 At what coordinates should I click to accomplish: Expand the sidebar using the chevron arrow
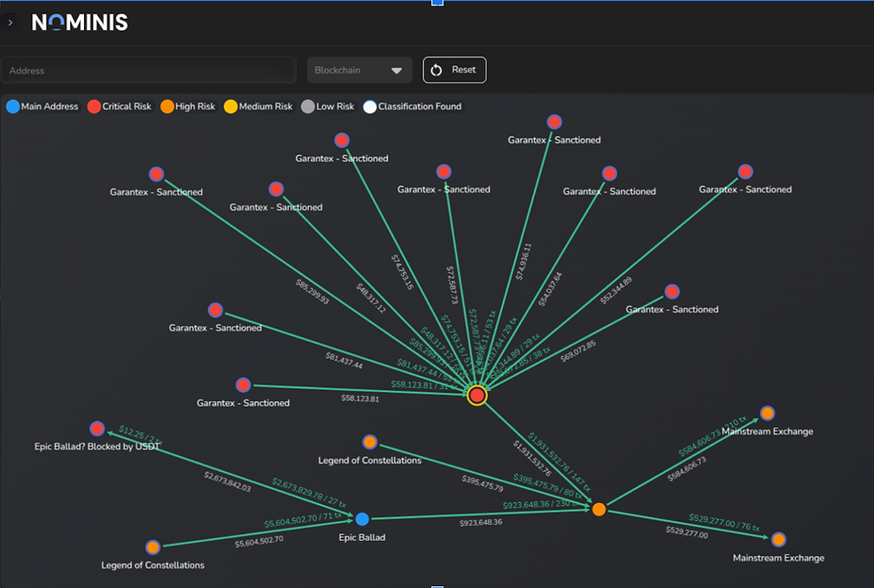click(10, 23)
